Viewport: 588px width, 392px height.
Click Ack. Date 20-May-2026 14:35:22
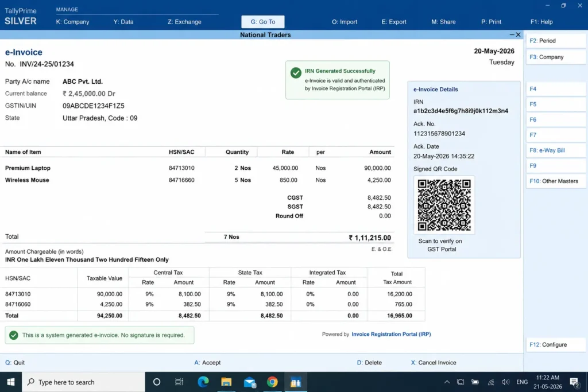pos(444,156)
